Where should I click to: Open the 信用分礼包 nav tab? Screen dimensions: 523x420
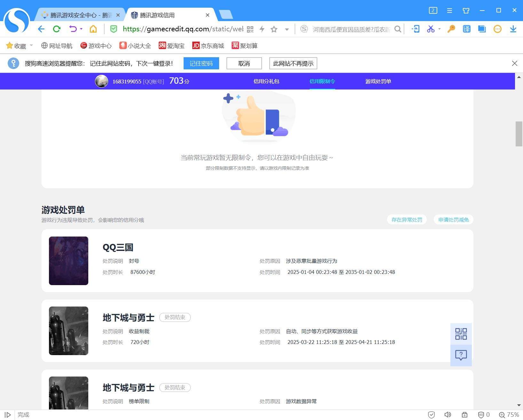(x=266, y=81)
